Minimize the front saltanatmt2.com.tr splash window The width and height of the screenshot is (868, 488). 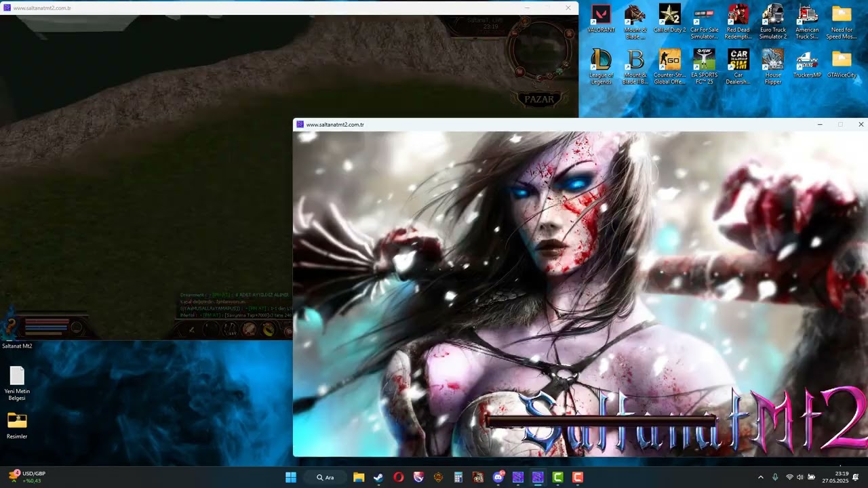tap(820, 125)
